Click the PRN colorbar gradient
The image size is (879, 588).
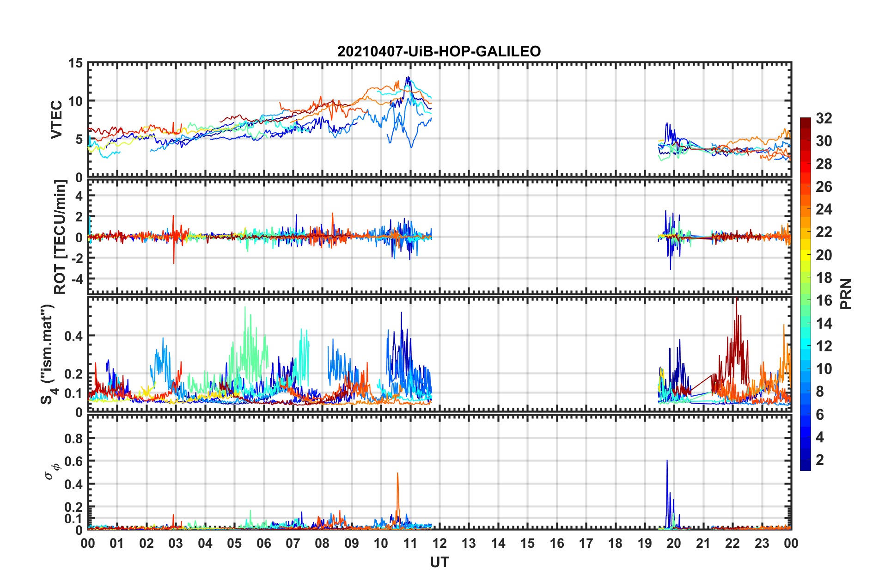click(805, 294)
